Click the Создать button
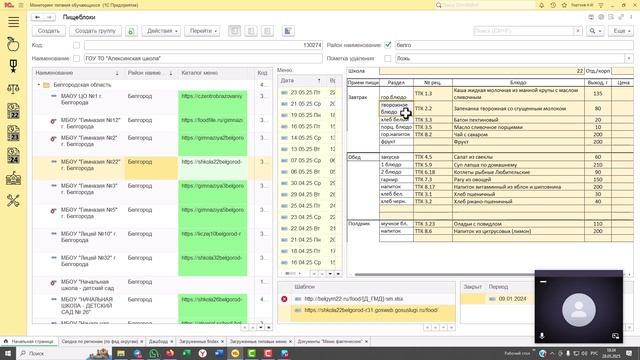640x360 pixels. (x=49, y=31)
